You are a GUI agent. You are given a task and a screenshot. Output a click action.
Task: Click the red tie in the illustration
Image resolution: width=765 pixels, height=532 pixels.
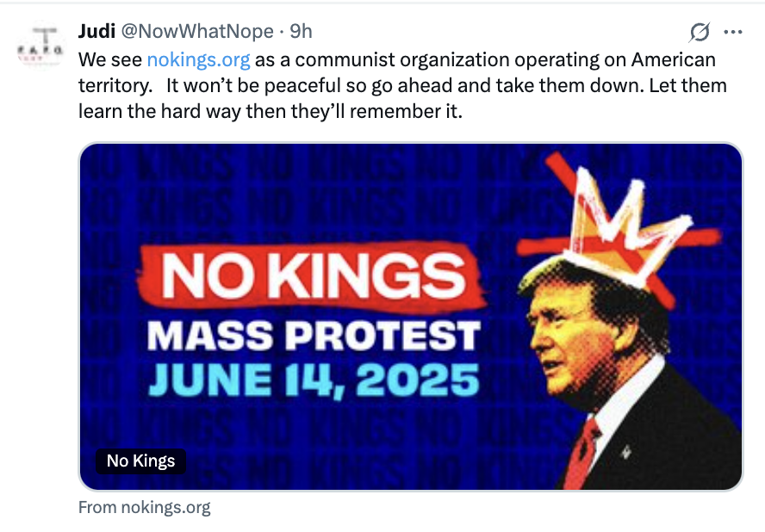click(582, 452)
